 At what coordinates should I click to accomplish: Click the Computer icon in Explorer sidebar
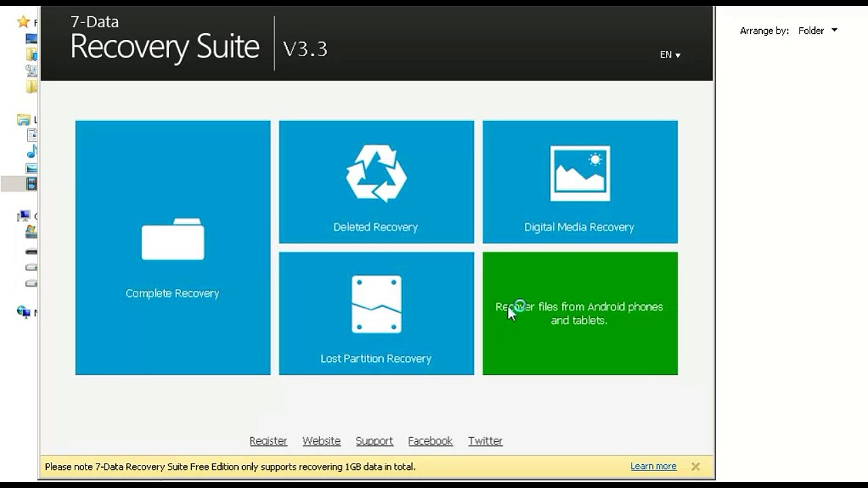24,216
